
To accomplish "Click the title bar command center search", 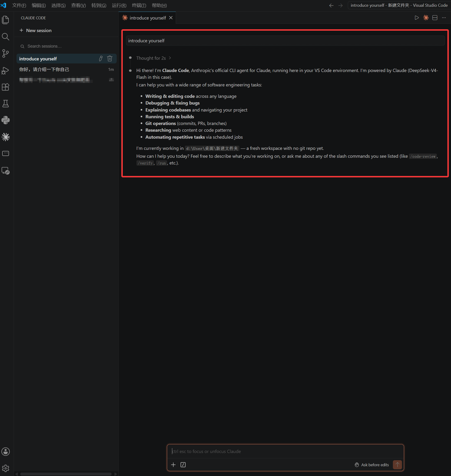I will pos(399,5).
